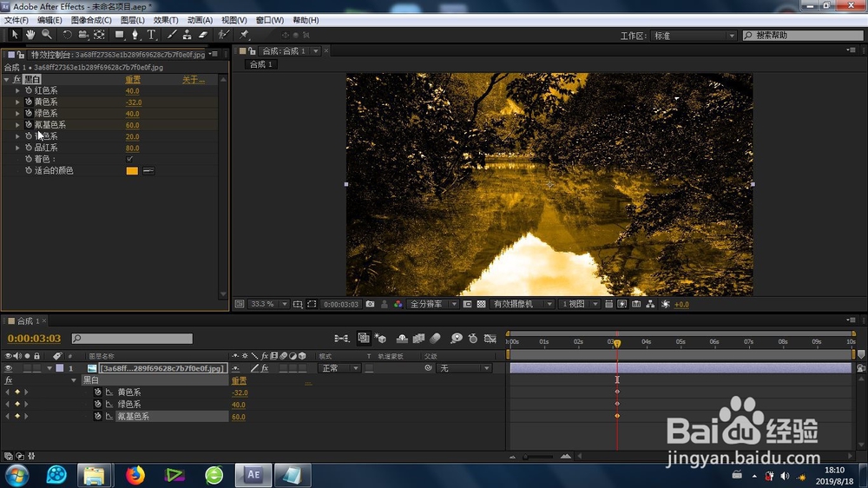Open the 33.3% magnification dropdown
The image size is (868, 488).
click(x=269, y=304)
